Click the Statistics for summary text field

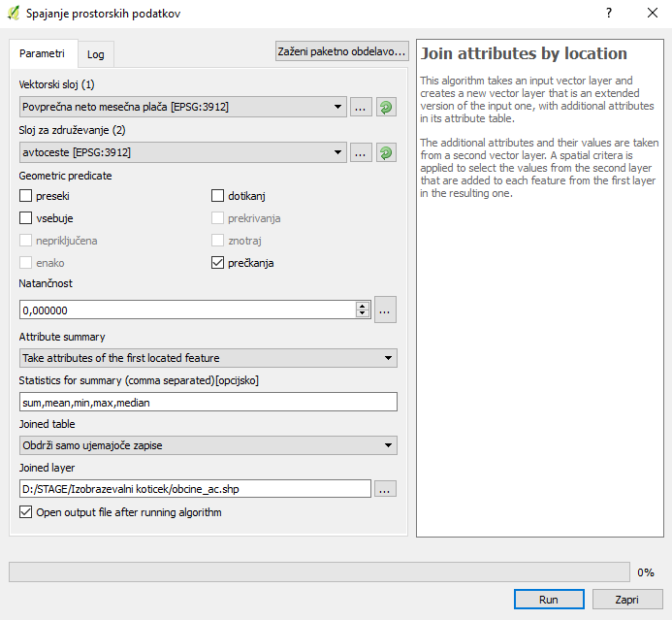[208, 402]
